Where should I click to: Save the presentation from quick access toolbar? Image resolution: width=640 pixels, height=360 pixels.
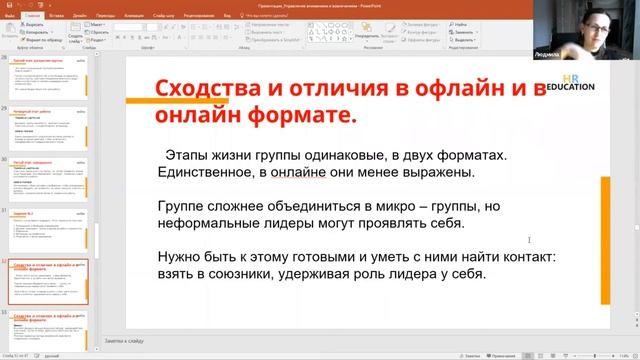(9, 5)
